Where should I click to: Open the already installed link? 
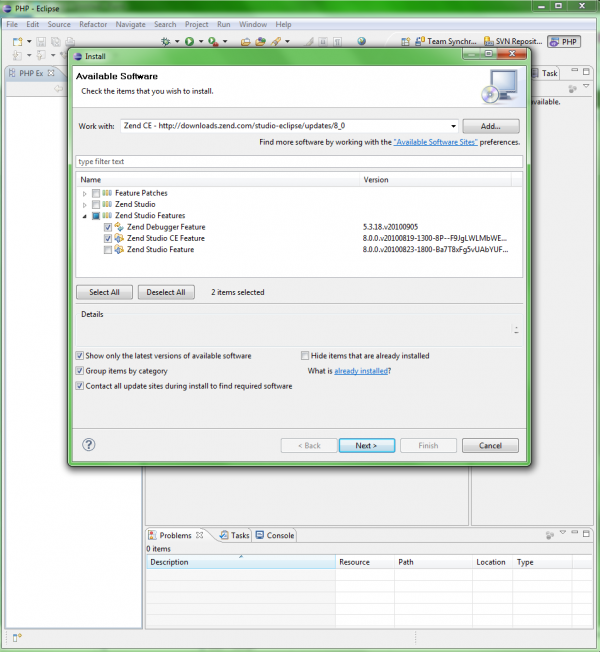[361, 370]
